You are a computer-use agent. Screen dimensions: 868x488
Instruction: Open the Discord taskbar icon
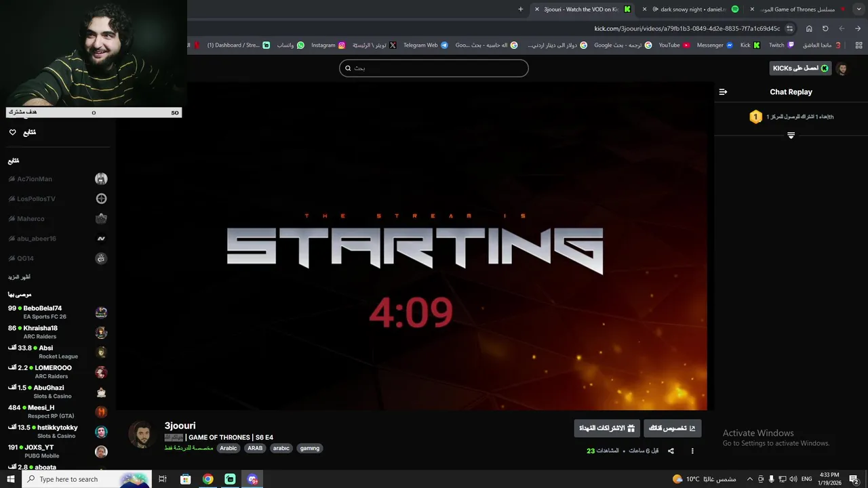[252, 479]
